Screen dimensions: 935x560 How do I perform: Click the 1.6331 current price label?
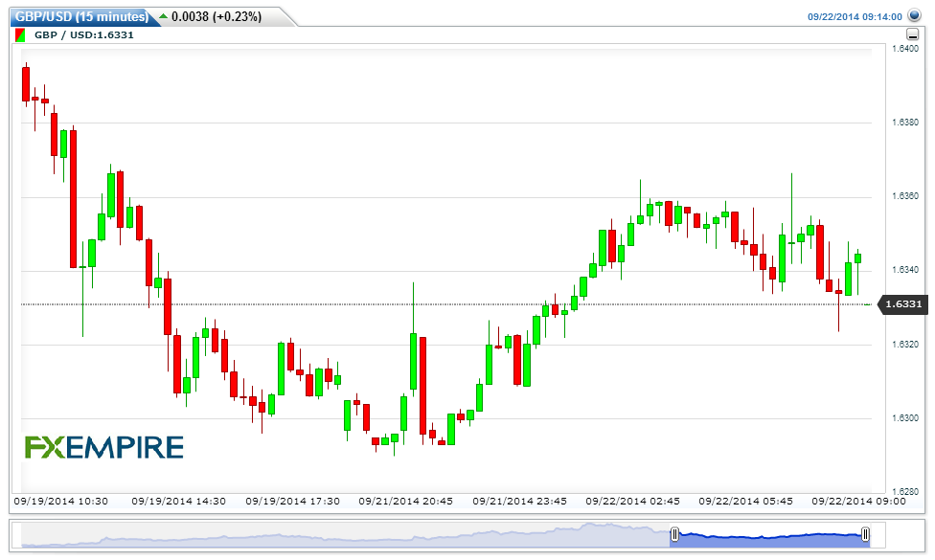coord(904,304)
